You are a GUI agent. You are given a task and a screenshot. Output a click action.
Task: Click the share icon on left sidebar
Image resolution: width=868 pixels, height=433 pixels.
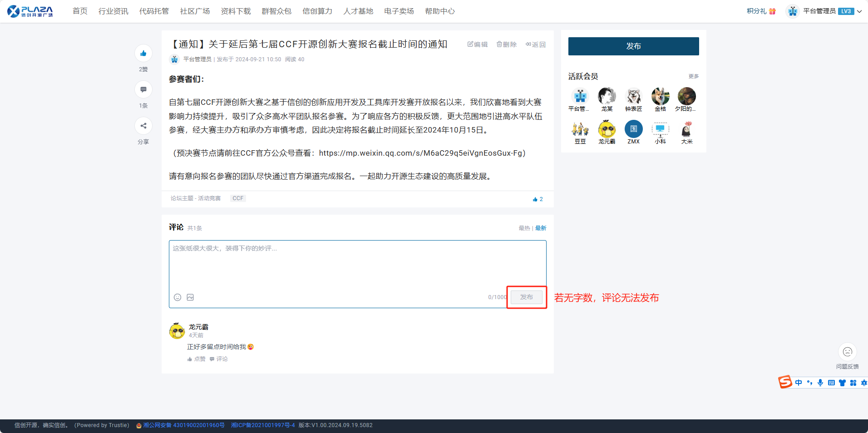143,126
